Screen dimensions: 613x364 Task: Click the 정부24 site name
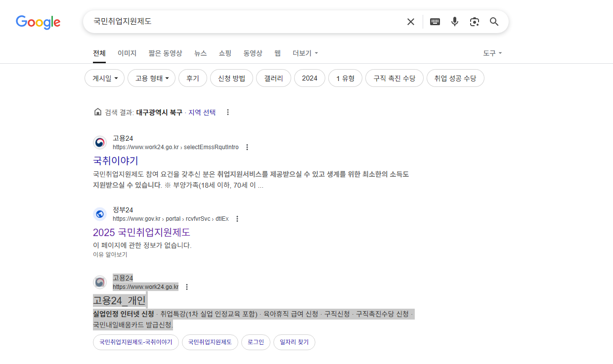pos(123,210)
